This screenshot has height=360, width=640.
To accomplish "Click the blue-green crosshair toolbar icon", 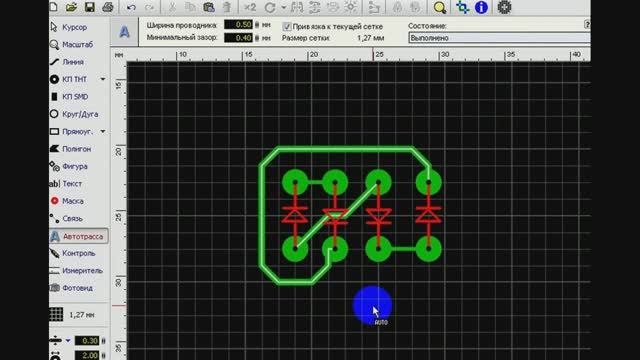I will (462, 7).
